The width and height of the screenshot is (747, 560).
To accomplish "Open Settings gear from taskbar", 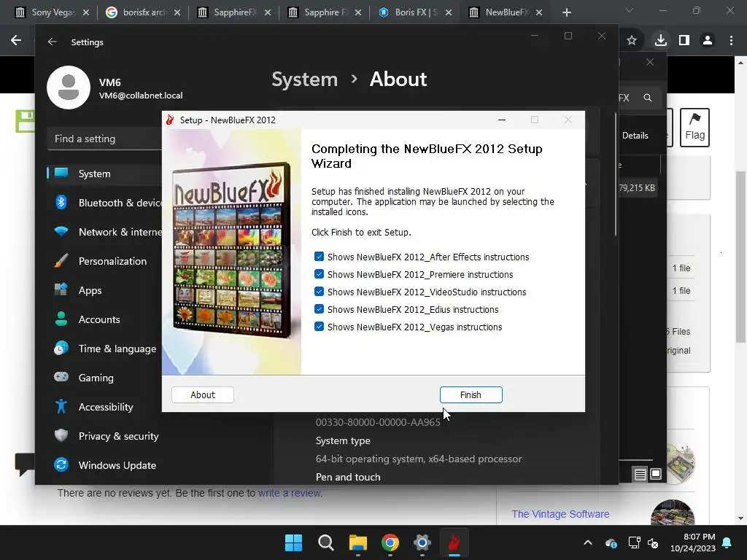I will click(422, 542).
